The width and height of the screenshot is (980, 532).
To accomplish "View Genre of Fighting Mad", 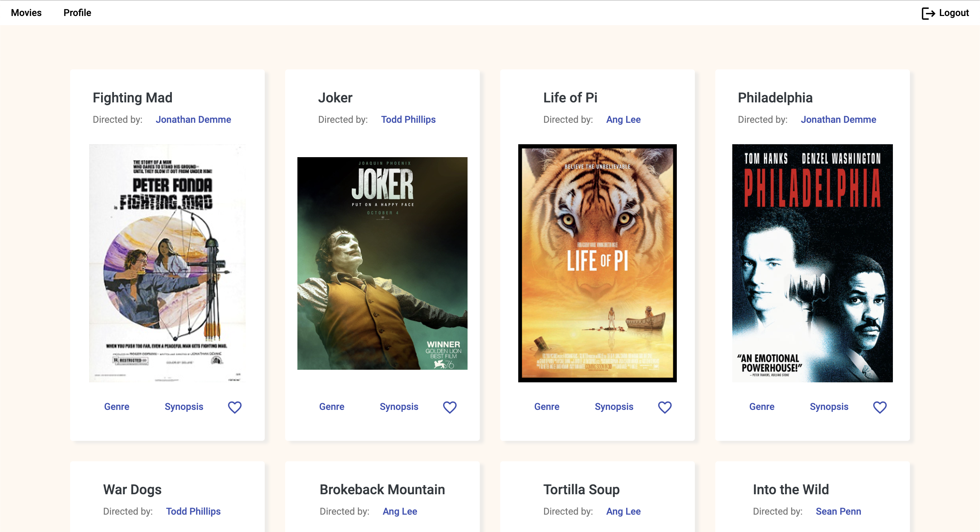I will click(117, 406).
